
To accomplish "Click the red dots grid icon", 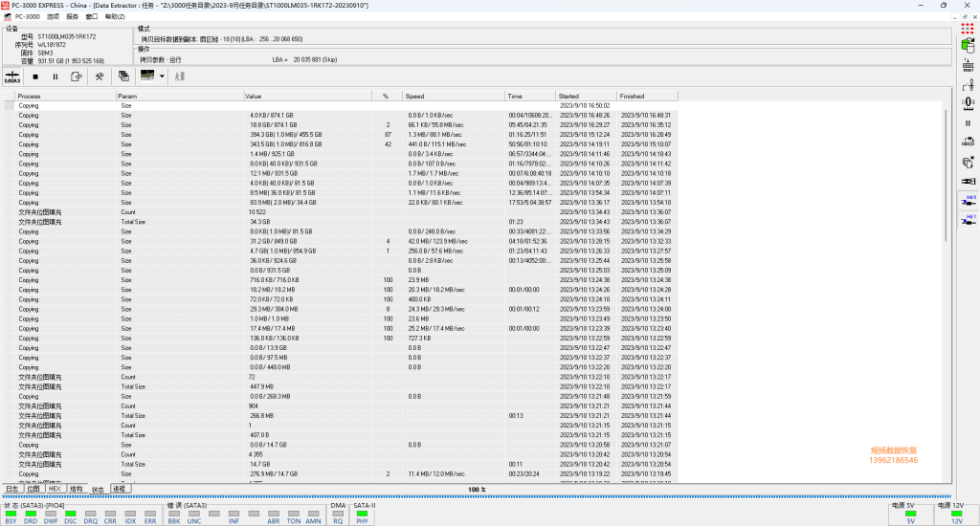I will point(968,28).
